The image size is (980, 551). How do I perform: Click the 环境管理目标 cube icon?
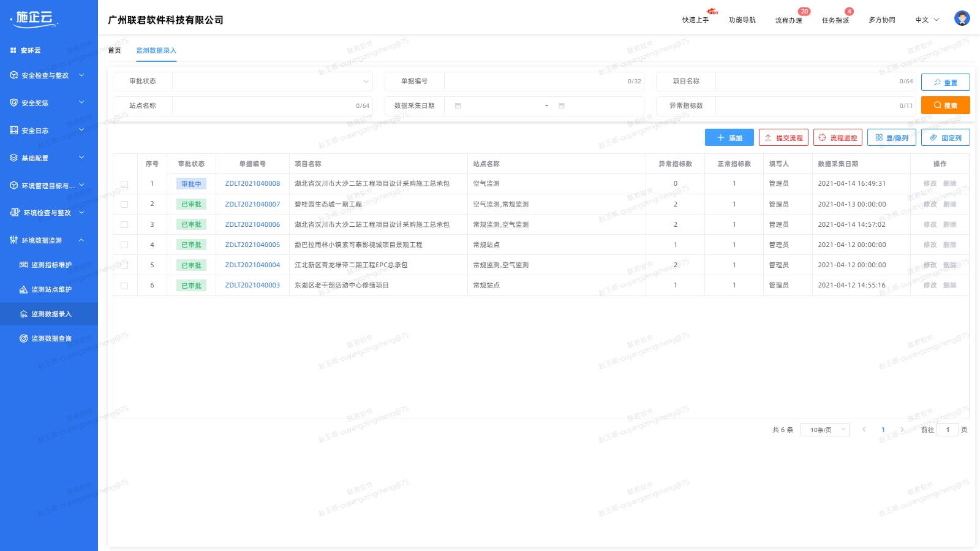click(x=14, y=185)
